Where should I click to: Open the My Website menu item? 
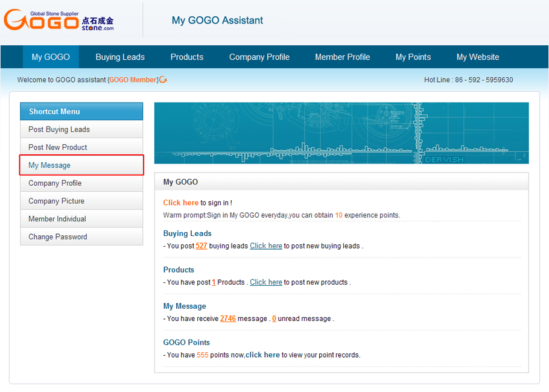[478, 57]
